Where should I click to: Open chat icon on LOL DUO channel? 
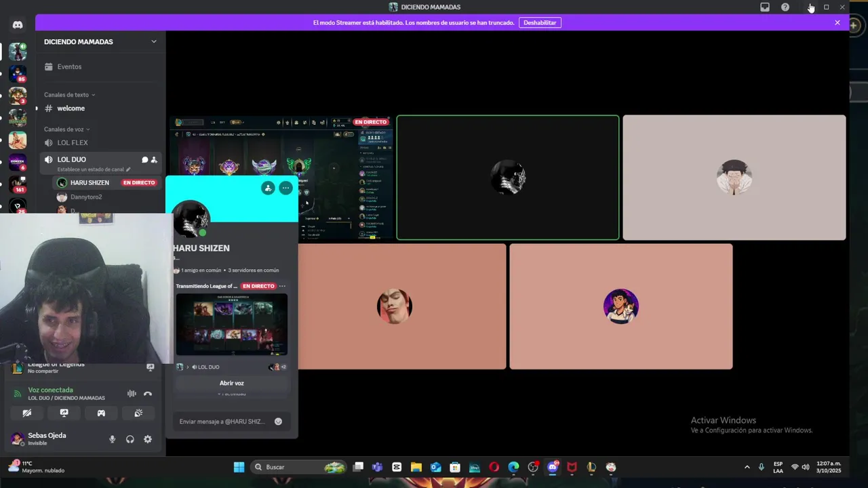(144, 160)
